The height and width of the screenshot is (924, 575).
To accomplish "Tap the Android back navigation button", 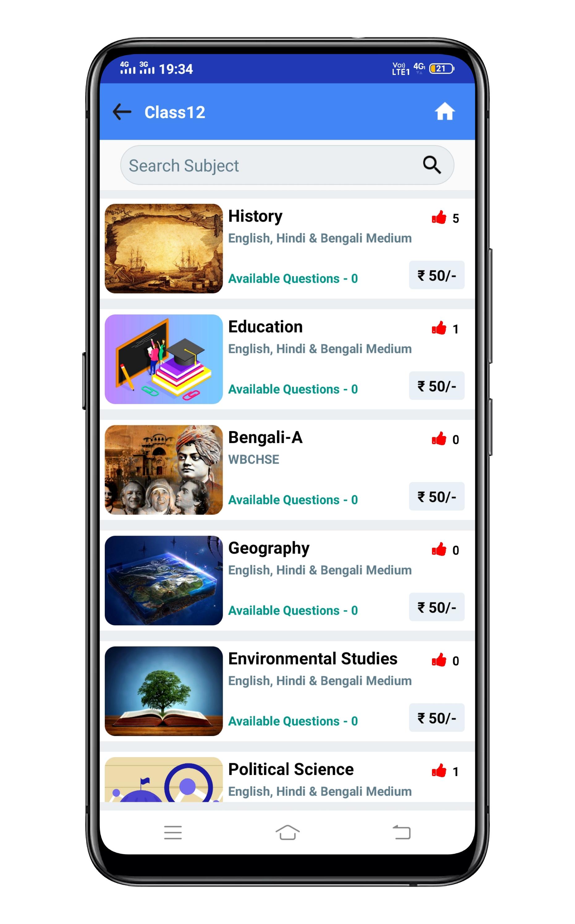I will coord(402,832).
